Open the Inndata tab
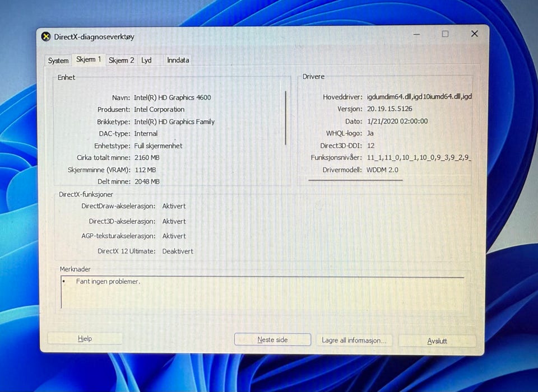The height and width of the screenshot is (392, 538). (178, 60)
